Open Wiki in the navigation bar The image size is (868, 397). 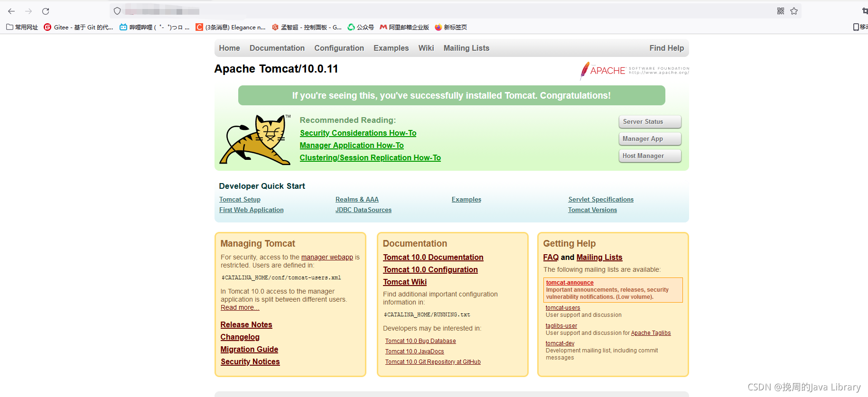pyautogui.click(x=426, y=48)
